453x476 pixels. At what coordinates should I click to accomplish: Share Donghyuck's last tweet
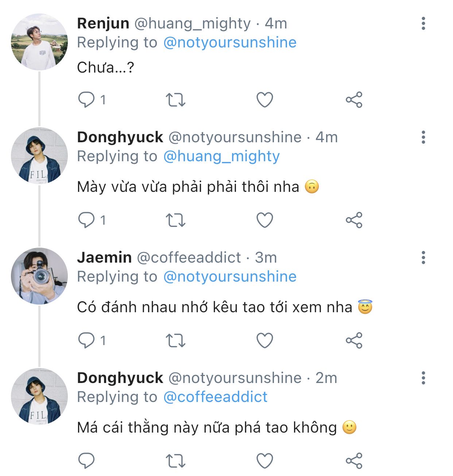coord(354,461)
